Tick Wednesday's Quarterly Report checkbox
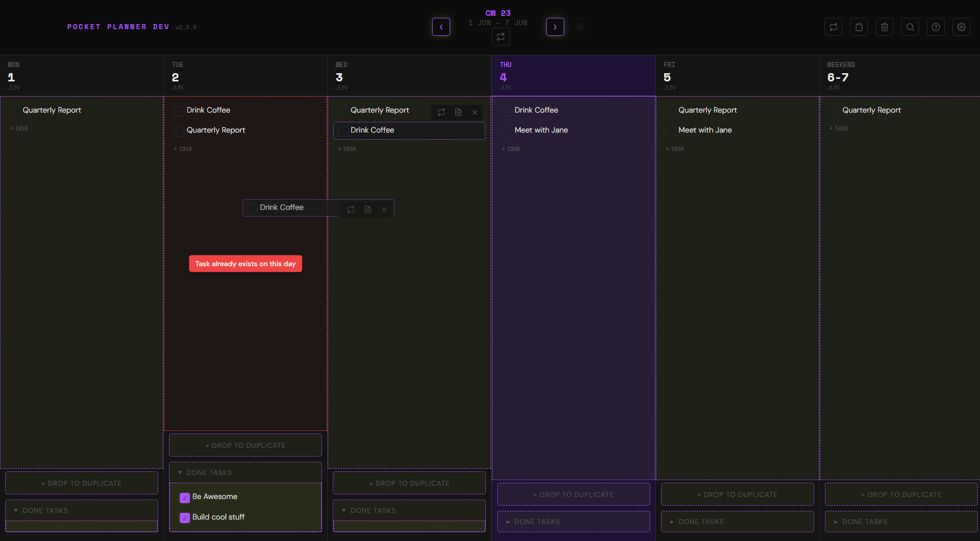Image resolution: width=980 pixels, height=541 pixels. tap(343, 111)
